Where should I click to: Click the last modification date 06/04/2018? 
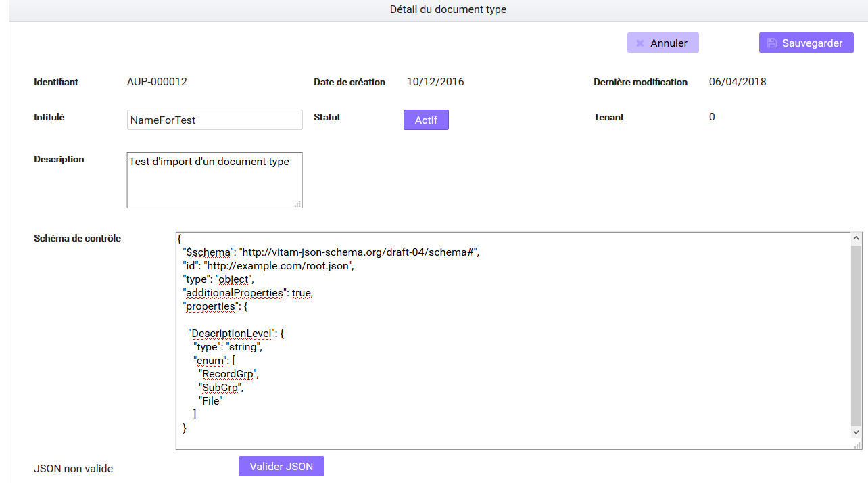738,82
